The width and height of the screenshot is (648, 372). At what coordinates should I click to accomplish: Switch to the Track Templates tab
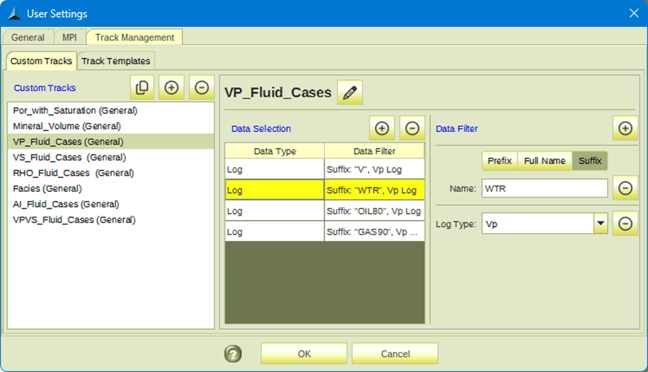tap(116, 61)
